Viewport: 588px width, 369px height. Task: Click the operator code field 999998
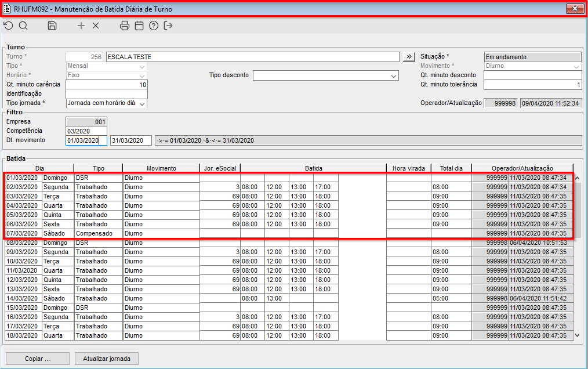click(x=500, y=103)
